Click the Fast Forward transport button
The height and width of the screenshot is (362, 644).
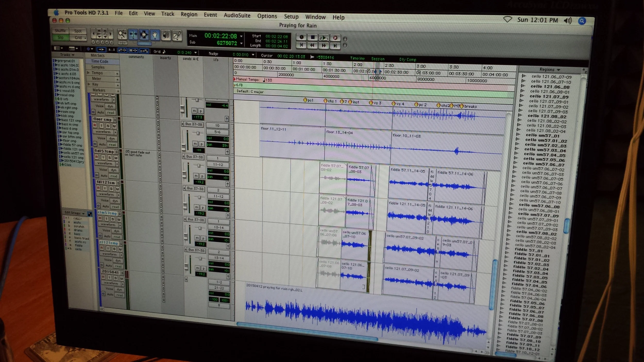pyautogui.click(x=324, y=46)
